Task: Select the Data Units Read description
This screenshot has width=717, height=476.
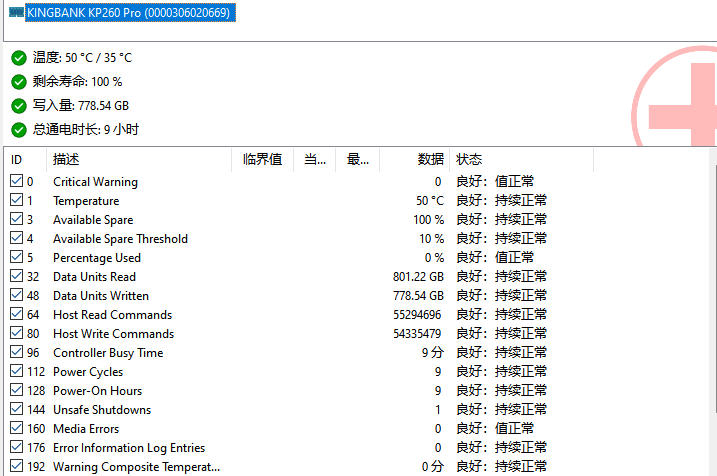Action: coord(94,277)
